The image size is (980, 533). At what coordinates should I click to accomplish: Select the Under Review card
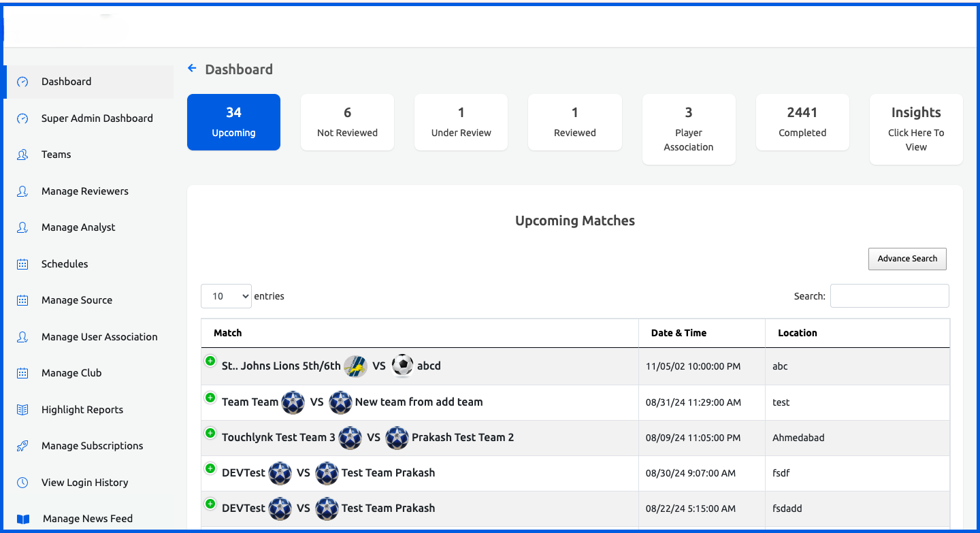click(461, 122)
